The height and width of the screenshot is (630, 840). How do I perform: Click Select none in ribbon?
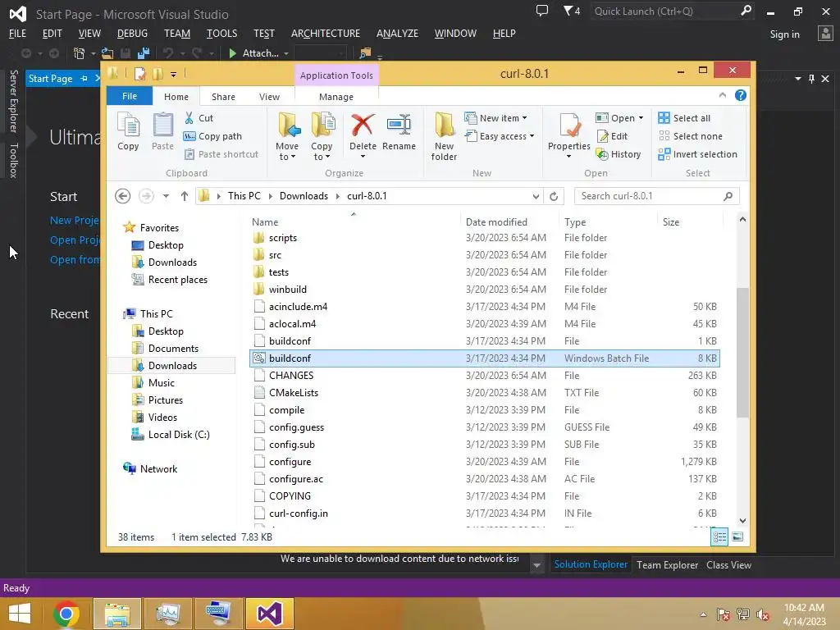click(x=690, y=136)
